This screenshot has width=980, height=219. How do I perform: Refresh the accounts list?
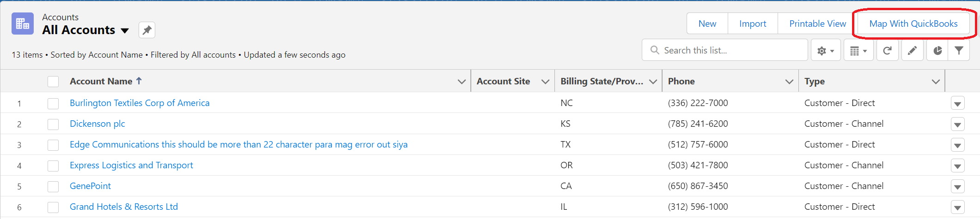coord(887,50)
